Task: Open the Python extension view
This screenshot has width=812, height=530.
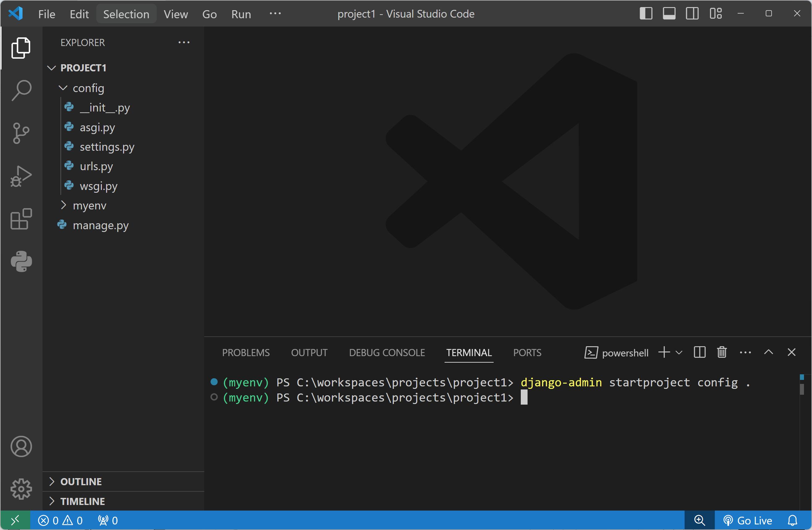Action: (21, 262)
